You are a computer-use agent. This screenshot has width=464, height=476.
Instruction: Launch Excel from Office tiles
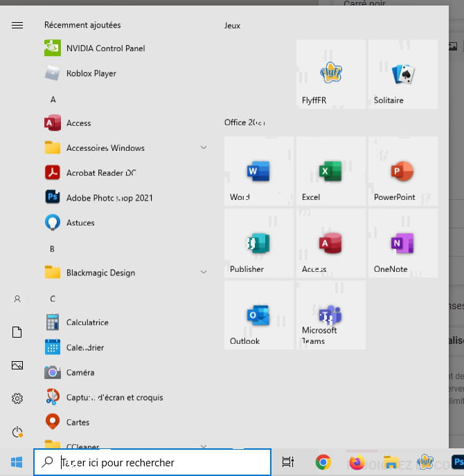coord(331,171)
